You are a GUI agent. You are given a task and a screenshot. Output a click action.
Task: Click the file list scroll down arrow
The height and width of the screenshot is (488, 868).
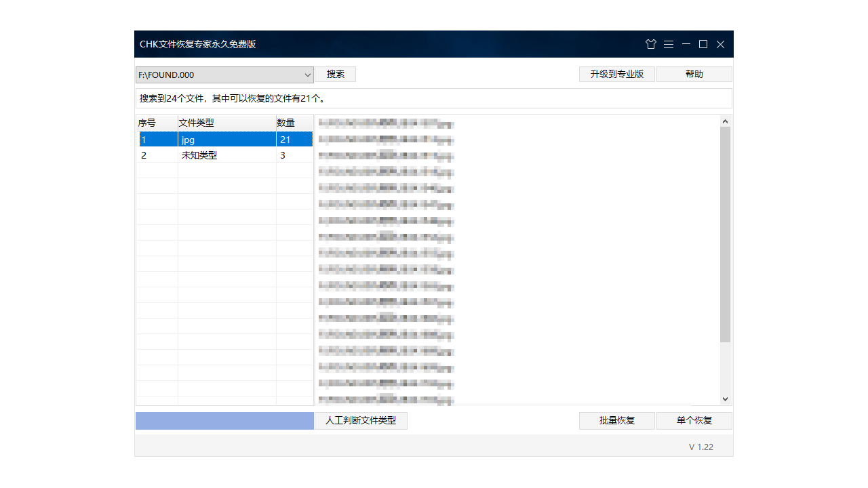tap(725, 400)
